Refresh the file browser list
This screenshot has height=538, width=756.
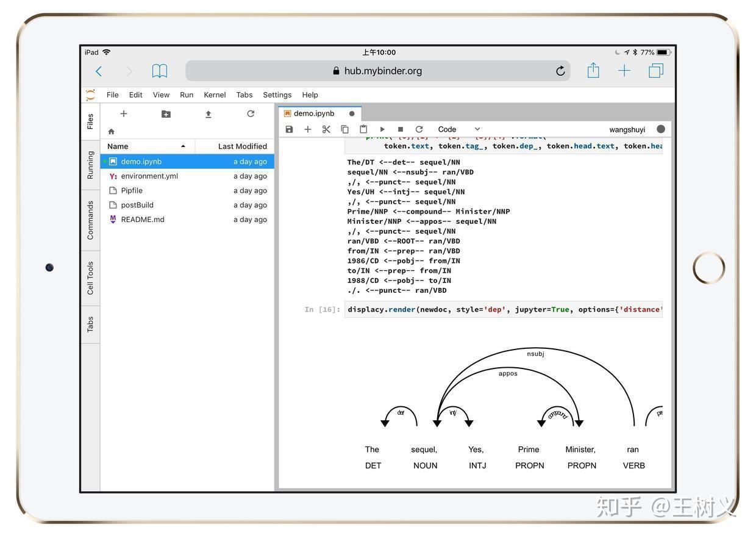click(x=251, y=114)
